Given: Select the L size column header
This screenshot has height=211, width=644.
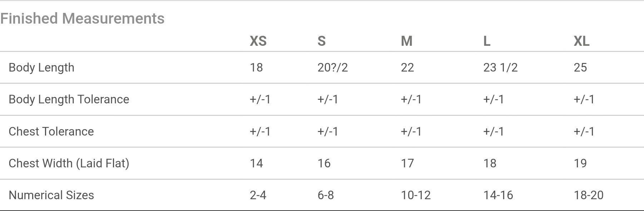Looking at the screenshot, I should 487,41.
